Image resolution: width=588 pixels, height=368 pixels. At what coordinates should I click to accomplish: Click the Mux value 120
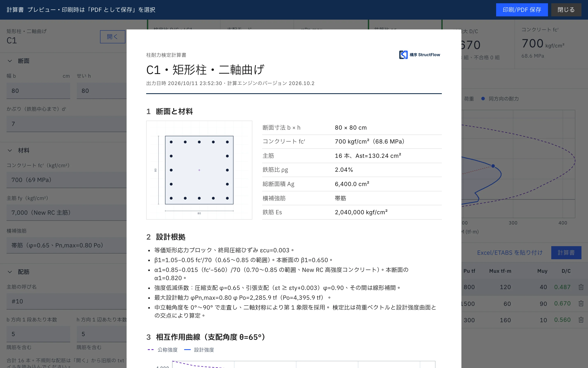click(x=505, y=287)
